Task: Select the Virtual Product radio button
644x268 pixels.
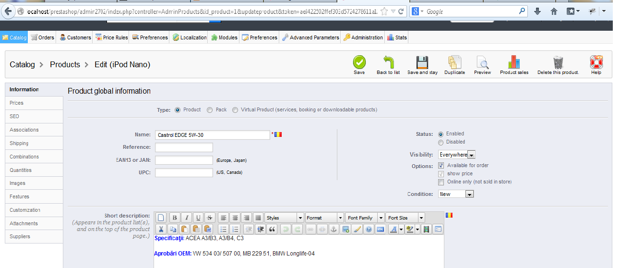Action: 235,110
